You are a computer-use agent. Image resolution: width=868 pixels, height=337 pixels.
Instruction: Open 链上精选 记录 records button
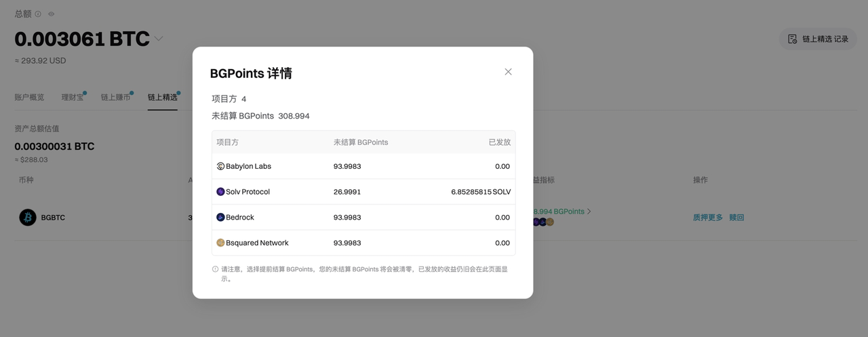tap(818, 39)
